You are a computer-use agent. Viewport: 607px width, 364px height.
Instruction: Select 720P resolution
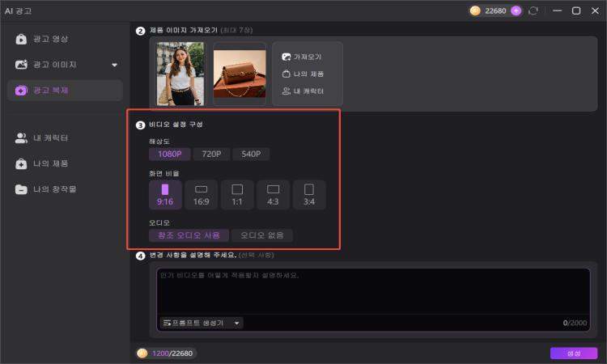click(211, 154)
